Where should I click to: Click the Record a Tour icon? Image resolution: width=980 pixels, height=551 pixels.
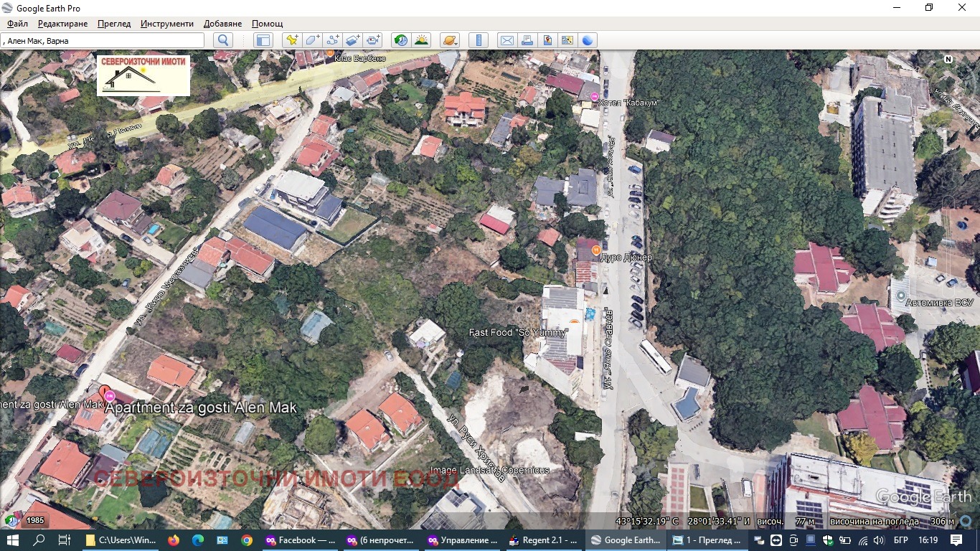(x=373, y=40)
